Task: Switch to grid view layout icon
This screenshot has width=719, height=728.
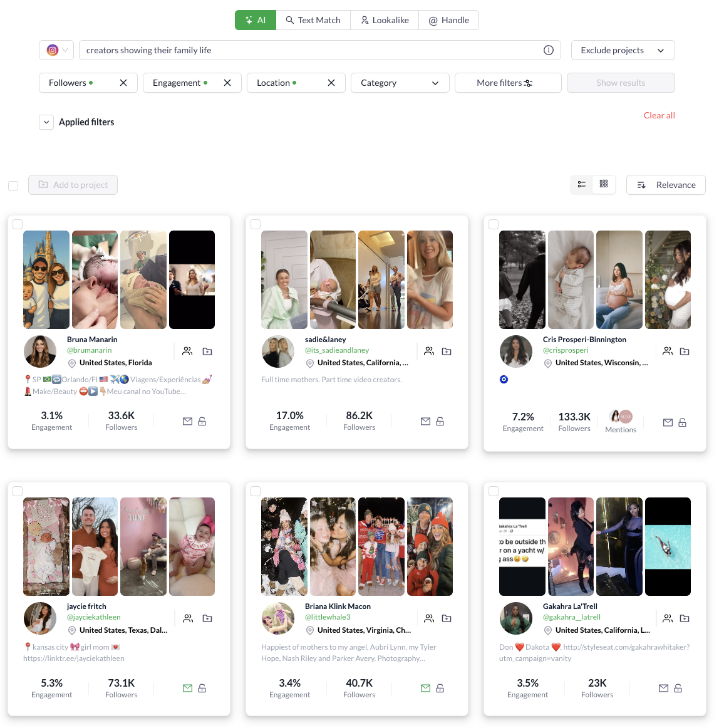Action: click(x=603, y=184)
